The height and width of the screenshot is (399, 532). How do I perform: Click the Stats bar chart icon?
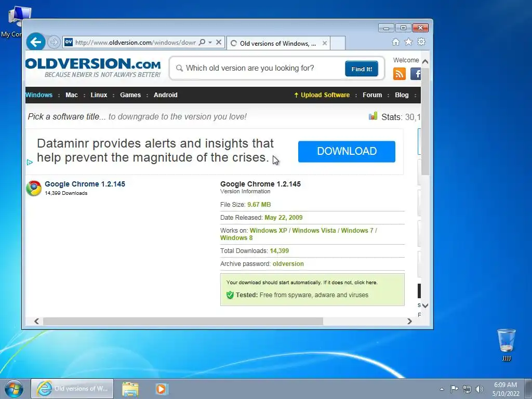(x=373, y=116)
